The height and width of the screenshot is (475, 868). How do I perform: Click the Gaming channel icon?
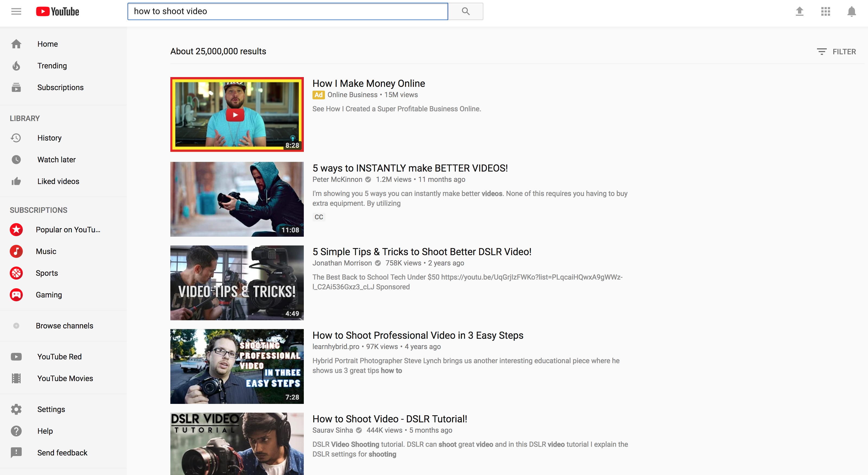[16, 295]
